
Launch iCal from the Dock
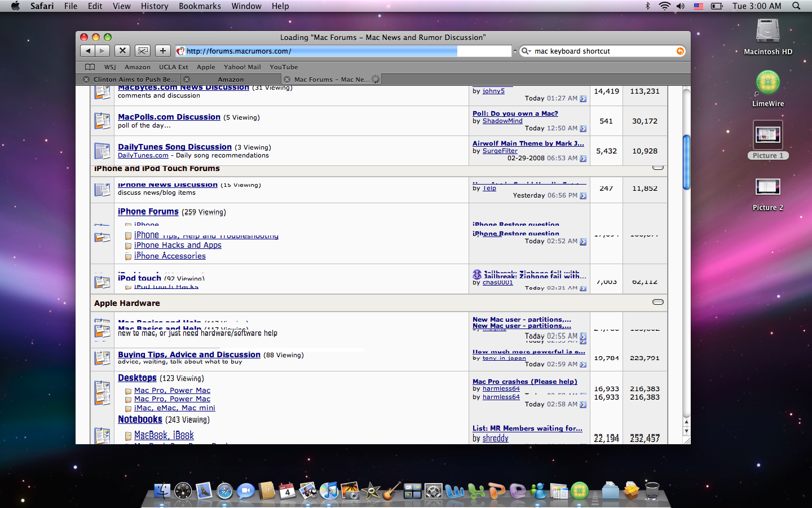click(287, 491)
